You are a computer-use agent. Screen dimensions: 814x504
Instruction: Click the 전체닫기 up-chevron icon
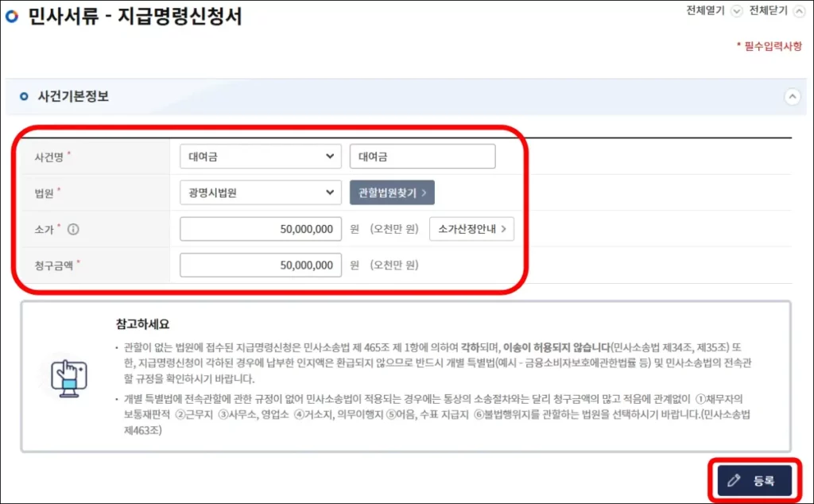coord(799,11)
